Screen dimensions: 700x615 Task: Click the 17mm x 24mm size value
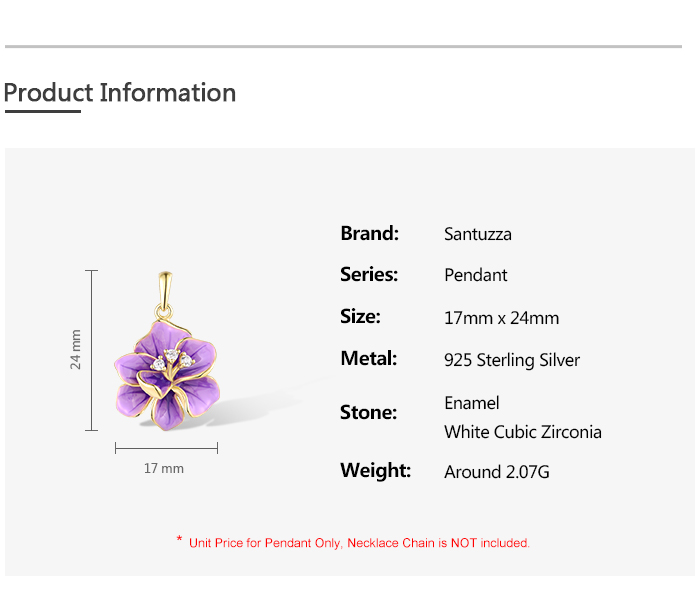(x=501, y=318)
